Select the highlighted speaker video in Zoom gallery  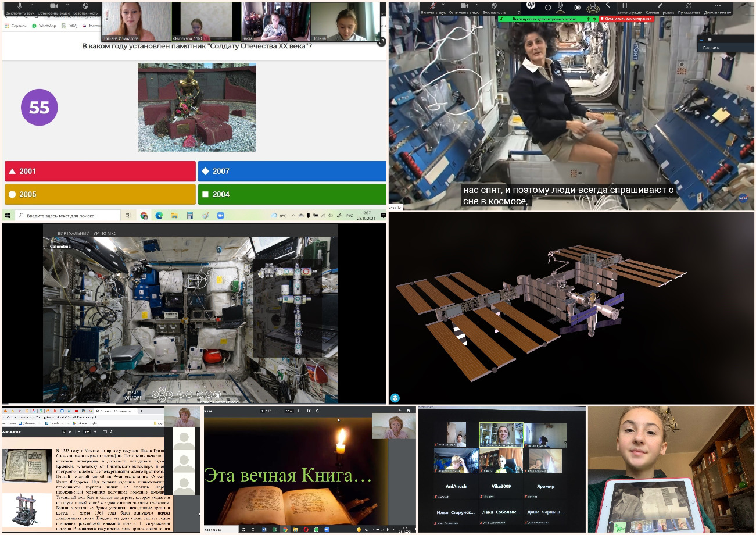pyautogui.click(x=501, y=434)
